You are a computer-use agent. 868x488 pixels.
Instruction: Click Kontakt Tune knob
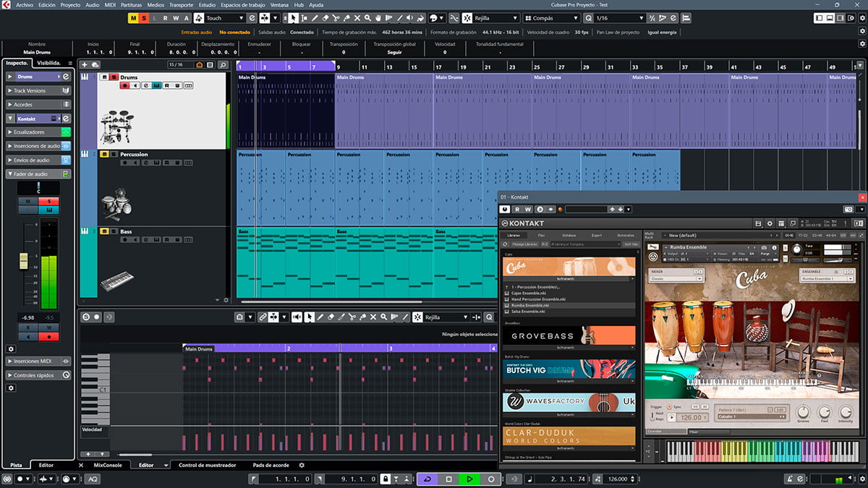coord(796,249)
